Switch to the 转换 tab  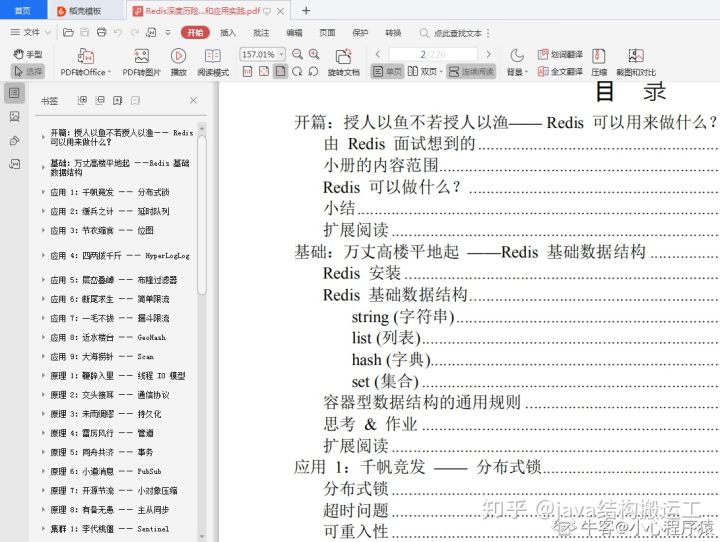[393, 33]
